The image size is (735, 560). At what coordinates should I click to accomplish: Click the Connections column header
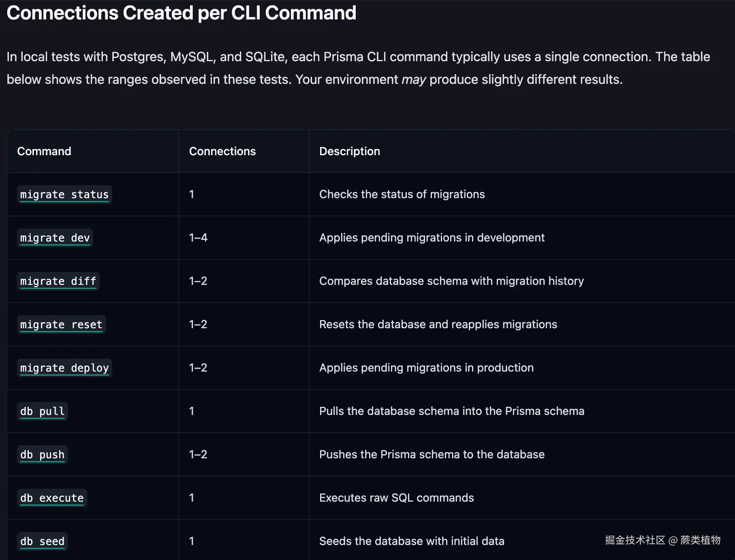pyautogui.click(x=222, y=151)
